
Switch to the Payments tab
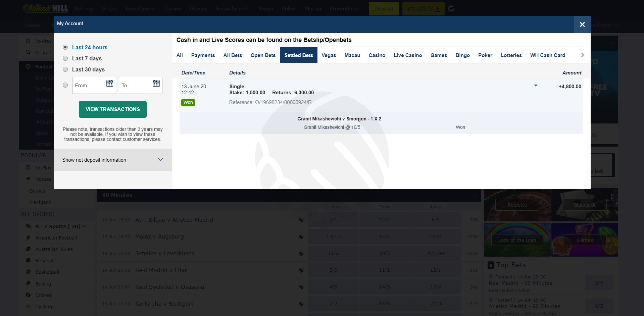pos(203,55)
